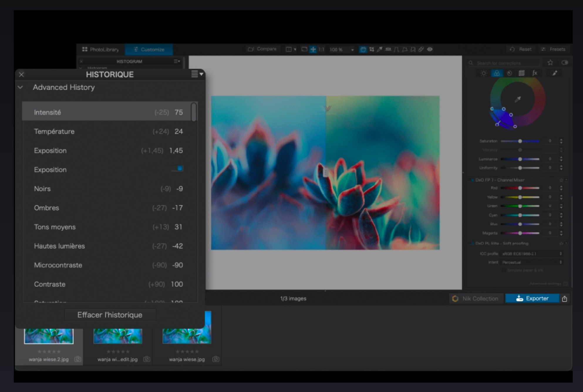
Task: Open the fx effects tab icon
Action: [535, 73]
